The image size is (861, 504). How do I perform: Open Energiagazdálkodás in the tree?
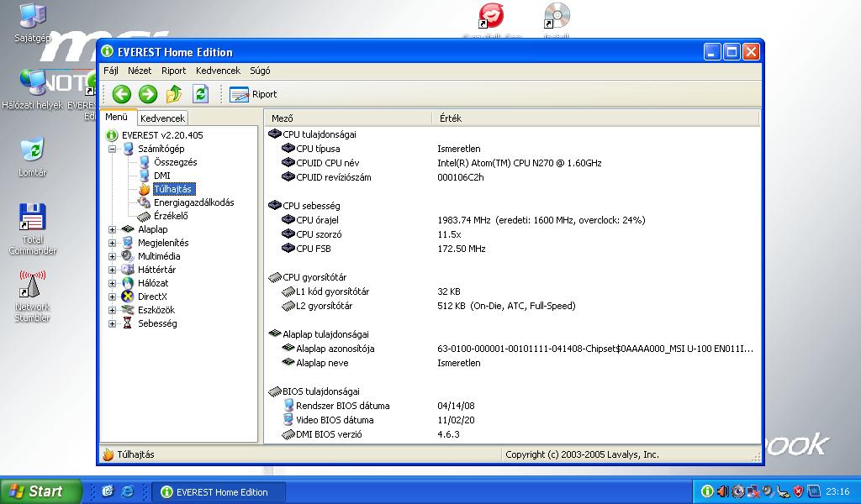tap(194, 202)
